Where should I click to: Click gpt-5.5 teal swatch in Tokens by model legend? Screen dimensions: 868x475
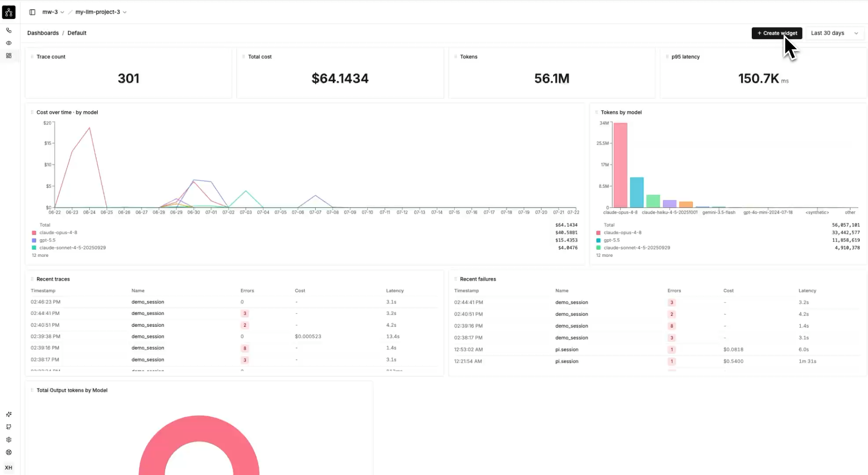[x=598, y=241]
